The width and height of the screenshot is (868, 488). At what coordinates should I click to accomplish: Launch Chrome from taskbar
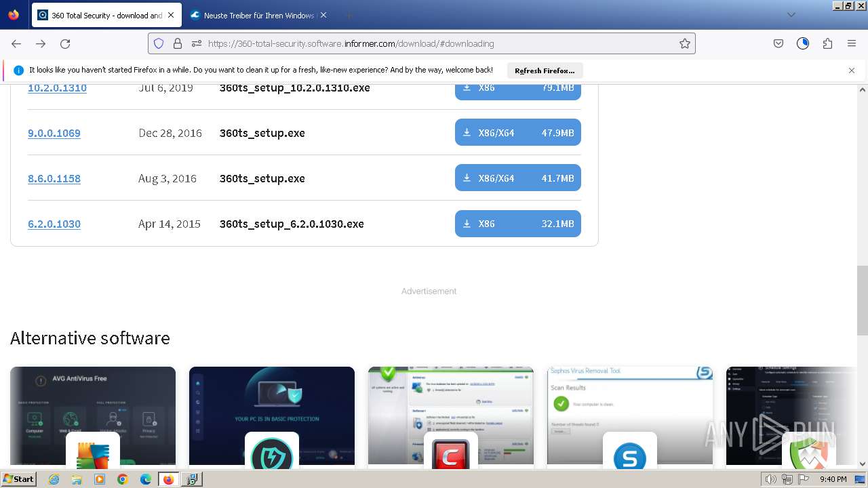(x=123, y=479)
